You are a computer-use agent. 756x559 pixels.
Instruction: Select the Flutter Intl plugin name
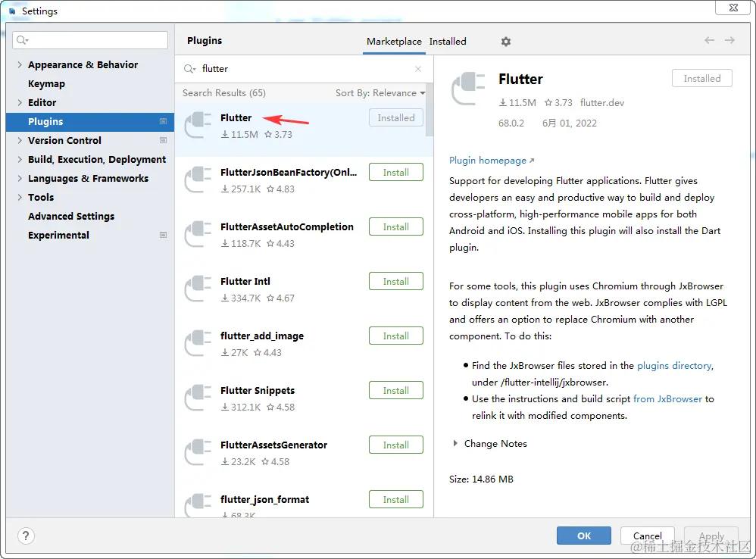[x=245, y=282]
